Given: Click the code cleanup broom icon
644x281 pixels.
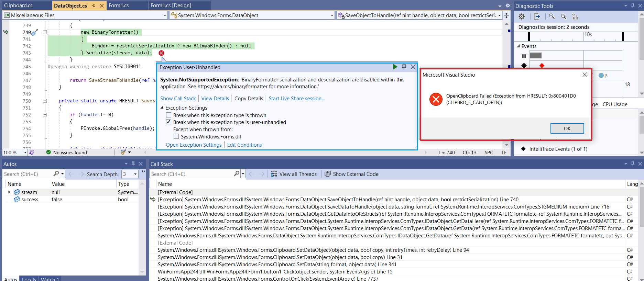Looking at the screenshot, I should click(124, 152).
